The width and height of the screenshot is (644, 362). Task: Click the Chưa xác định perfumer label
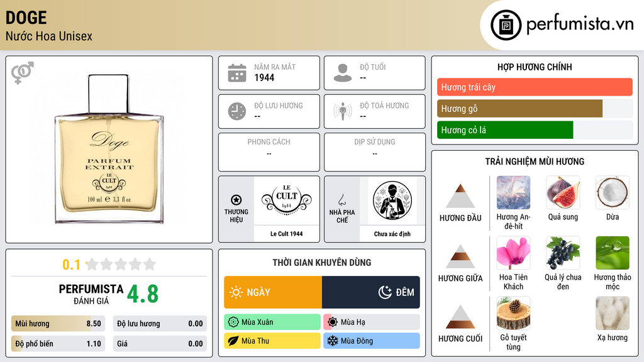coord(392,234)
